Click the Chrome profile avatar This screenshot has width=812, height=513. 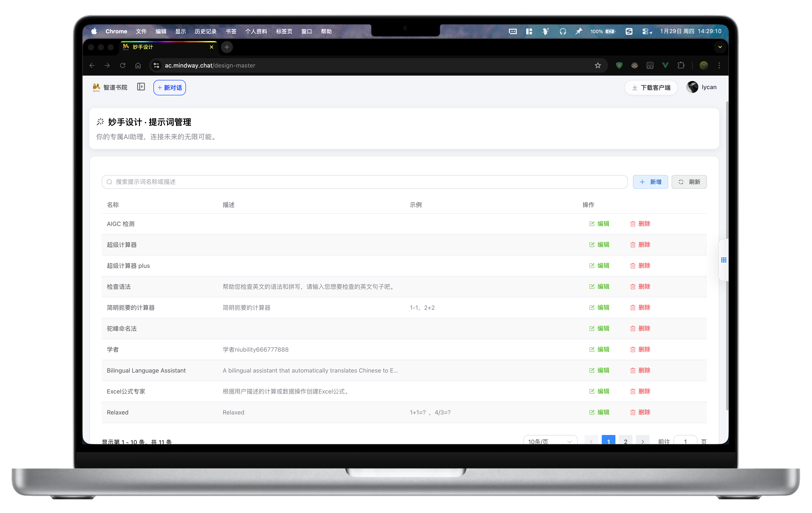click(x=704, y=65)
